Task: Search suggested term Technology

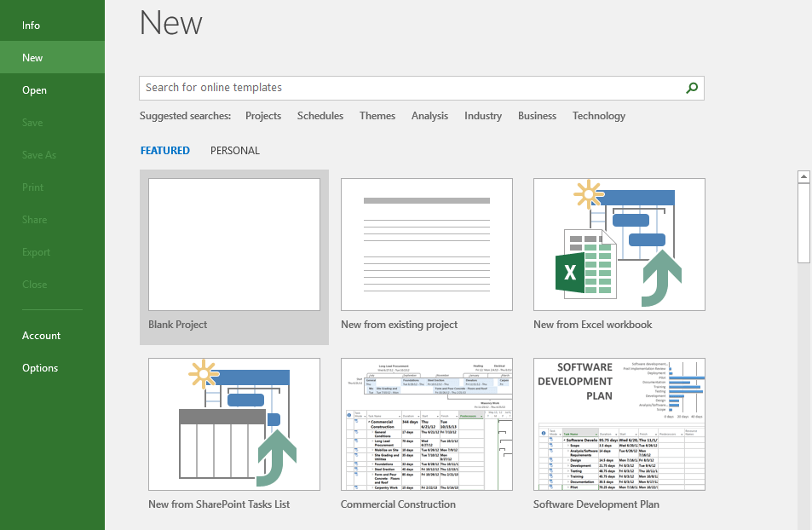Action: 599,116
